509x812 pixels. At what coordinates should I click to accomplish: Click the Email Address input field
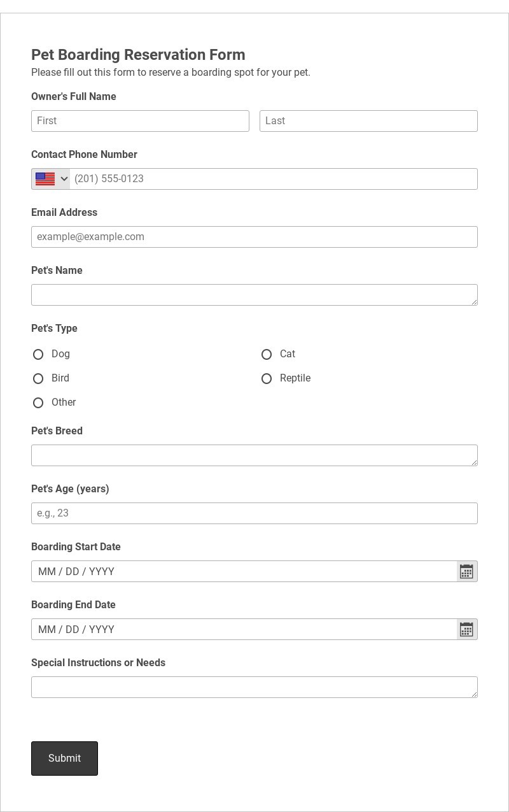(254, 237)
